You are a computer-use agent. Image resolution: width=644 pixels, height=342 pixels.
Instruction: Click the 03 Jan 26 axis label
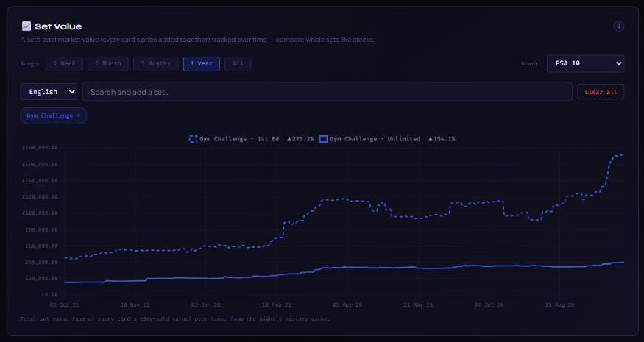(206, 305)
